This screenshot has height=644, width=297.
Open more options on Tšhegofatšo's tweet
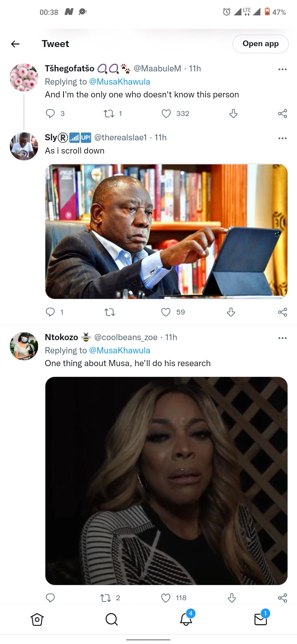click(x=283, y=69)
